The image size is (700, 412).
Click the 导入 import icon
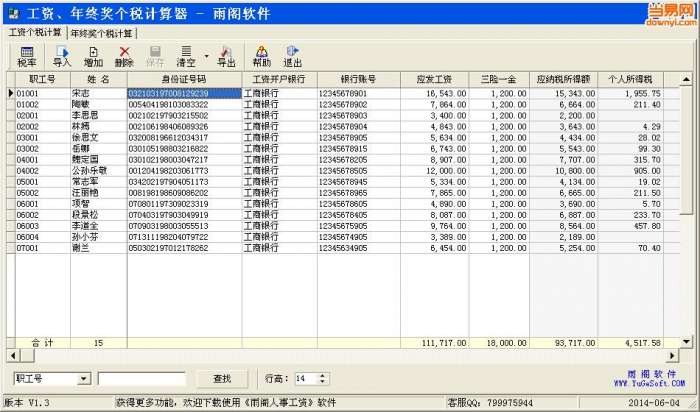(62, 57)
